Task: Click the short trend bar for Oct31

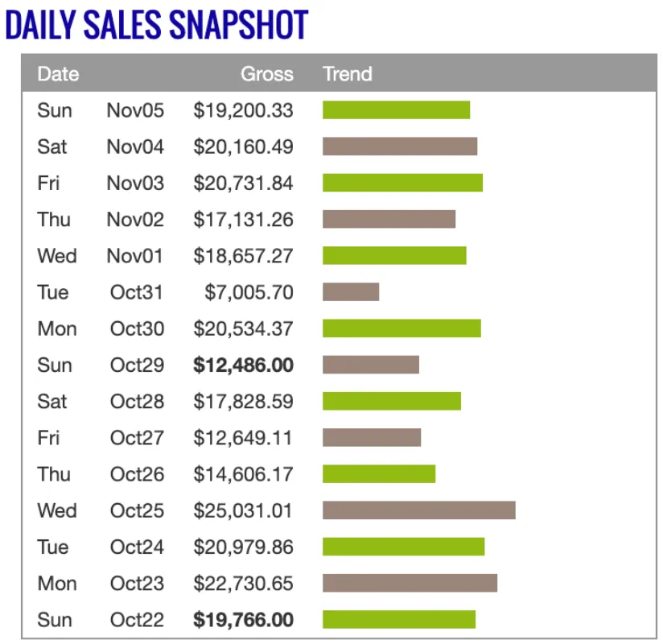Action: coord(351,292)
